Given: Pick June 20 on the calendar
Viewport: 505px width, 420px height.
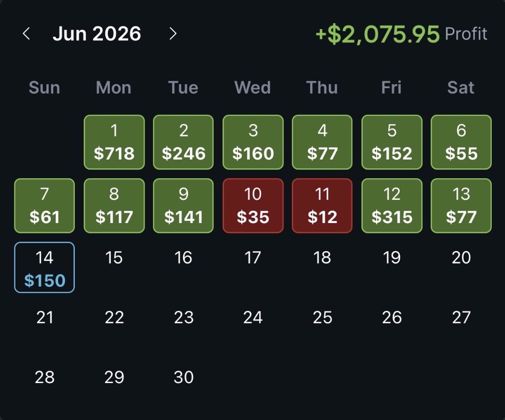Looking at the screenshot, I should 461,258.
